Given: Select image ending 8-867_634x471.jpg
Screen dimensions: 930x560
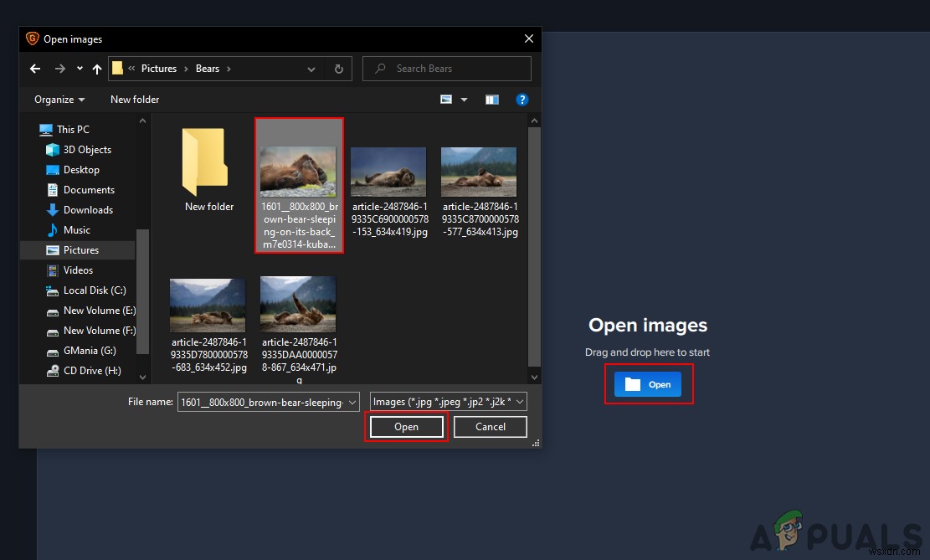Looking at the screenshot, I should [299, 329].
